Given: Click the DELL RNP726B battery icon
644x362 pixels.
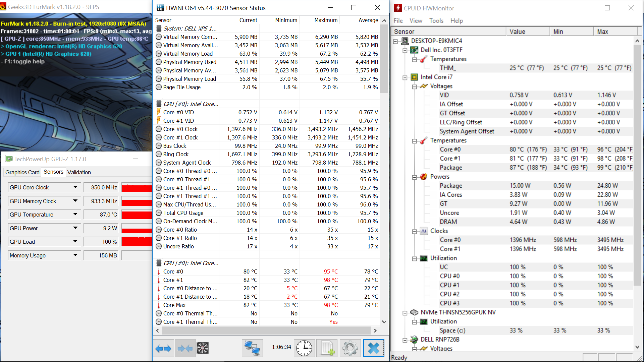Looking at the screenshot, I should pyautogui.click(x=414, y=340).
